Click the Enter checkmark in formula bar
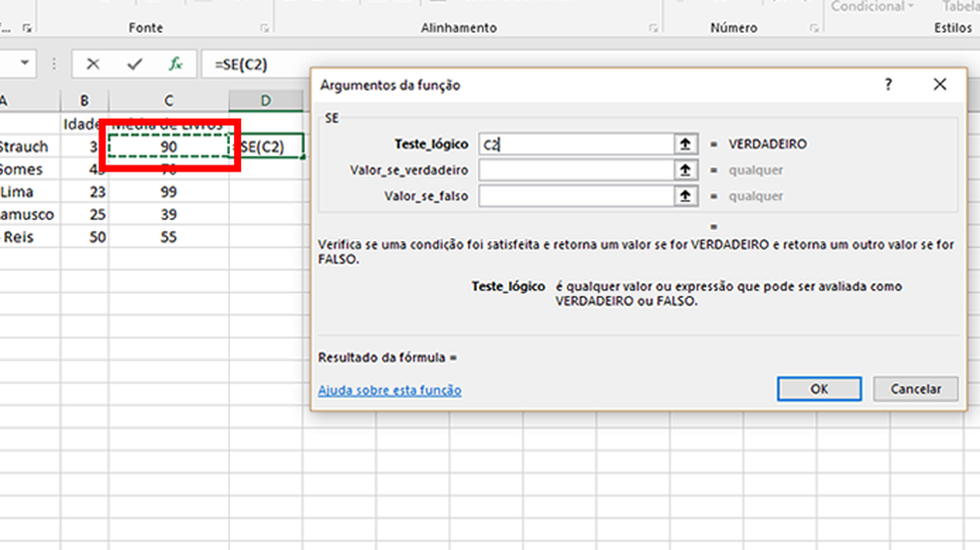This screenshot has width=980, height=550. [134, 65]
